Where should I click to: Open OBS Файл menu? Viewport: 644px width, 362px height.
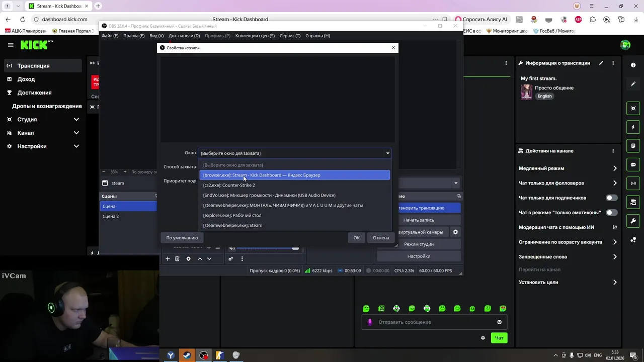[110, 36]
